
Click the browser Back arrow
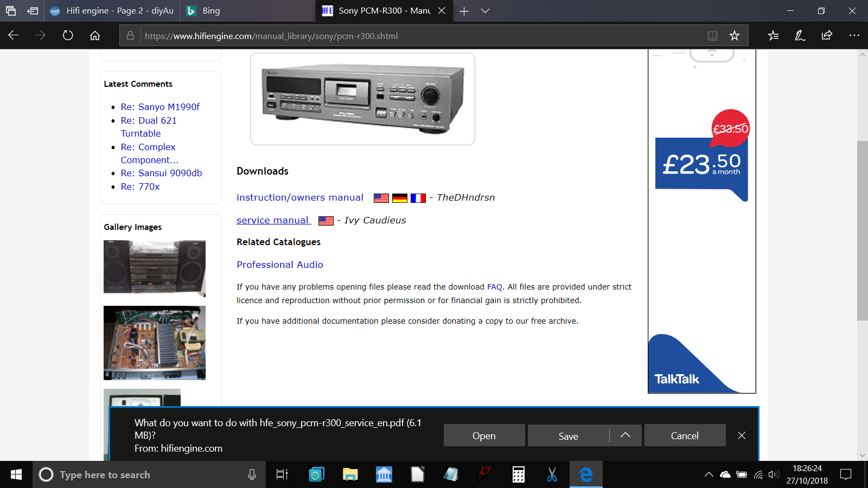pyautogui.click(x=14, y=36)
